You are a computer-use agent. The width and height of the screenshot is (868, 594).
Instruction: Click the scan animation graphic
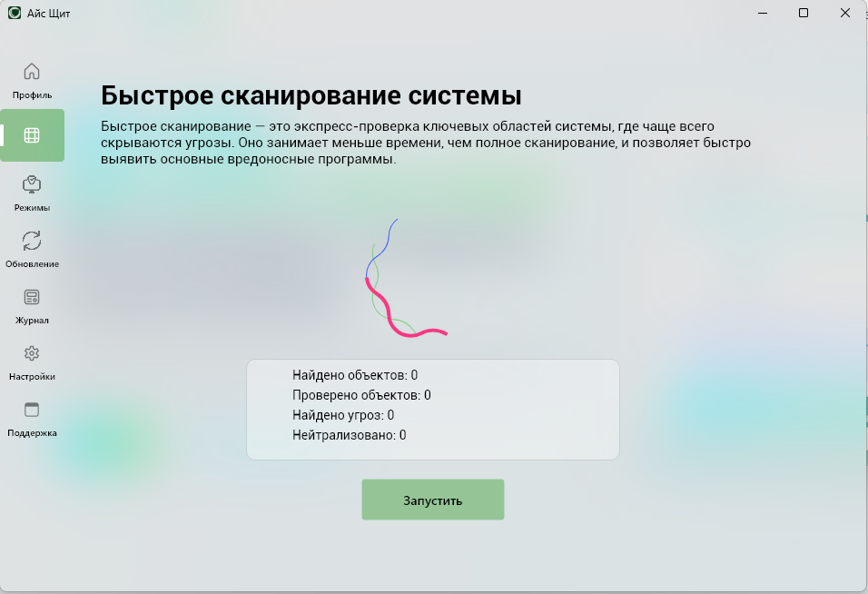406,278
